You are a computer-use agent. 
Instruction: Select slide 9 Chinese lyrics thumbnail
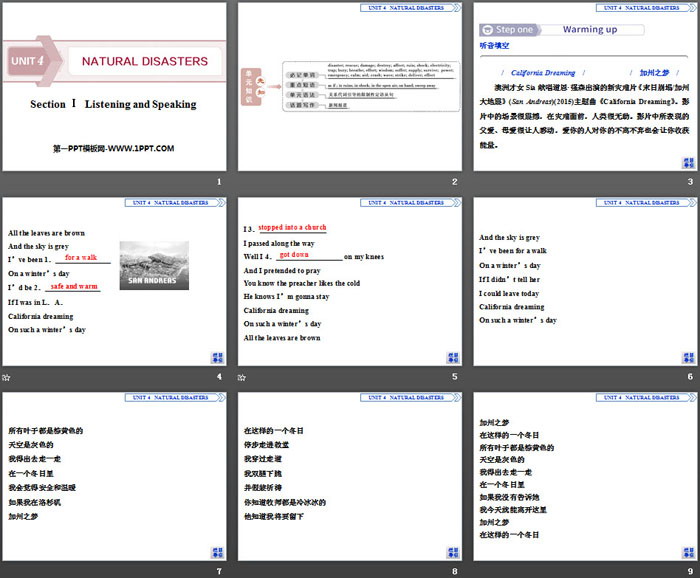(x=585, y=476)
